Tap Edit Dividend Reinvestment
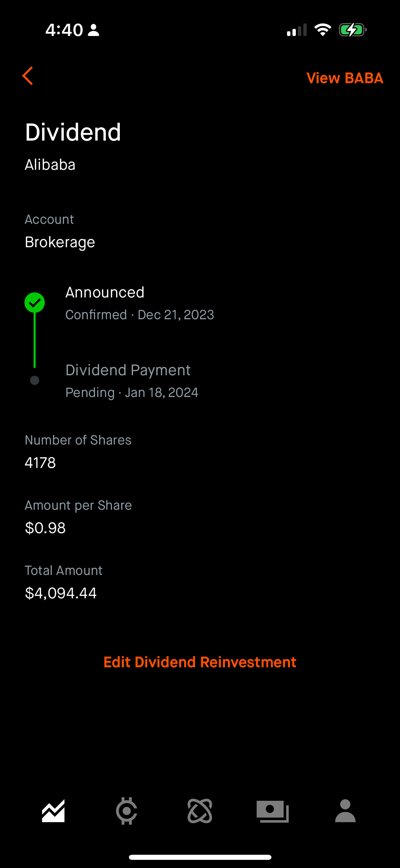 tap(200, 662)
